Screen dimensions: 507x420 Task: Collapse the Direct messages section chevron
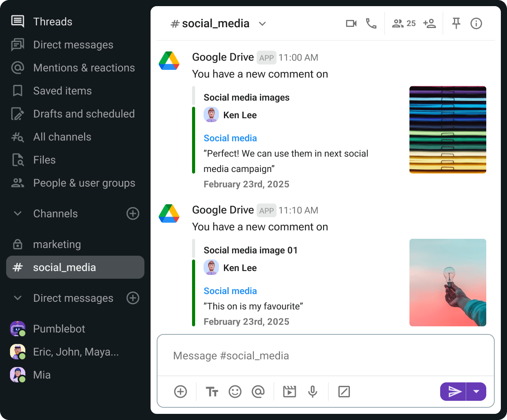point(18,298)
